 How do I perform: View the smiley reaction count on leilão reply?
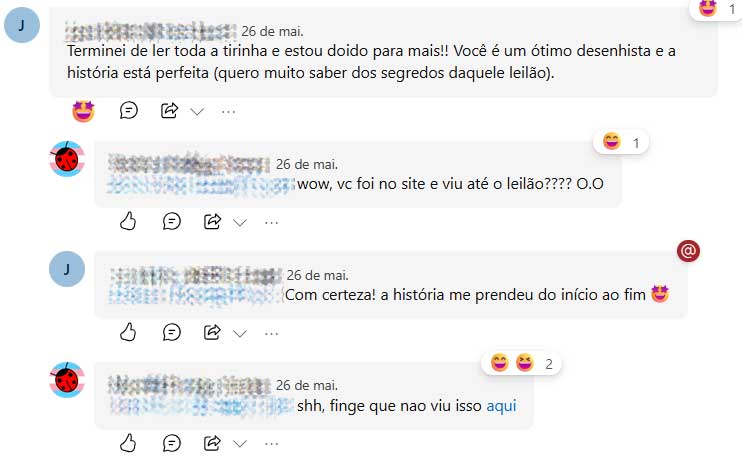click(x=621, y=142)
